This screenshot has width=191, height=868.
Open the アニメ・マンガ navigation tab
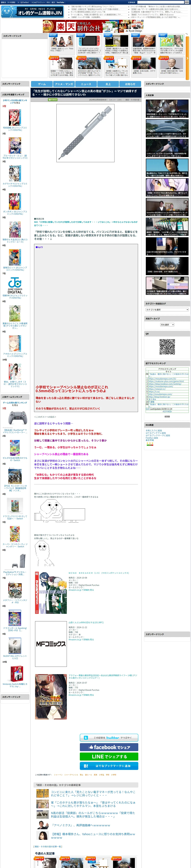pyautogui.click(x=64, y=84)
